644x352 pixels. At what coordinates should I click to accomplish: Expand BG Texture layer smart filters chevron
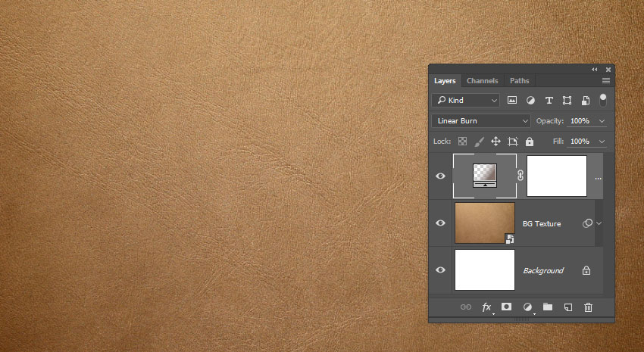[x=599, y=223]
